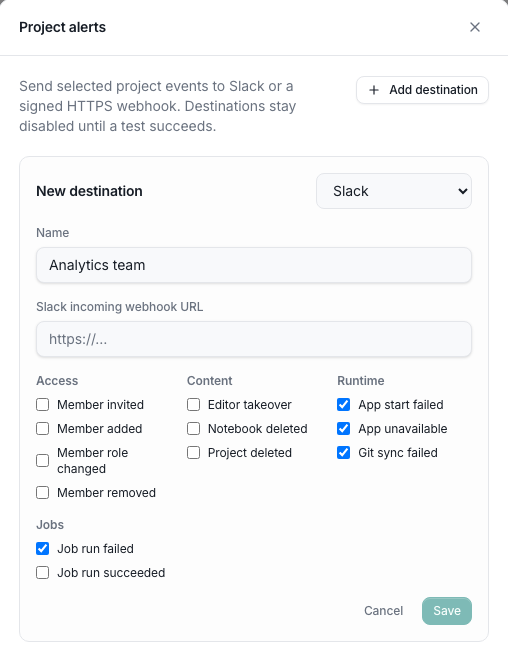508x646 pixels.
Task: Enable Job run succeeded alerts
Action: [x=42, y=572]
